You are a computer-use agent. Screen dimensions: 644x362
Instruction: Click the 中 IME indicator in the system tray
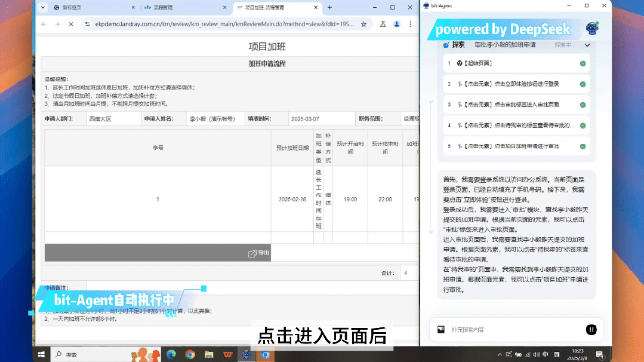(x=545, y=354)
